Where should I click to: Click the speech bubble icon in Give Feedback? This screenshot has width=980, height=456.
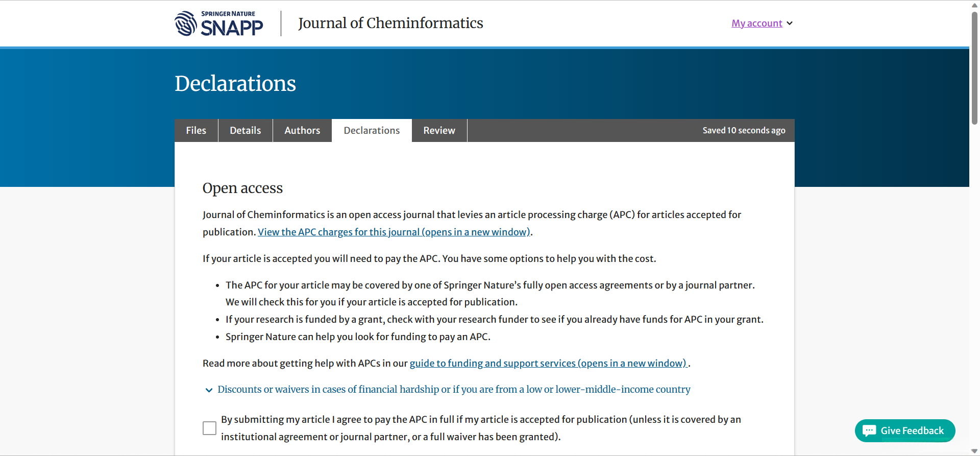tap(869, 430)
